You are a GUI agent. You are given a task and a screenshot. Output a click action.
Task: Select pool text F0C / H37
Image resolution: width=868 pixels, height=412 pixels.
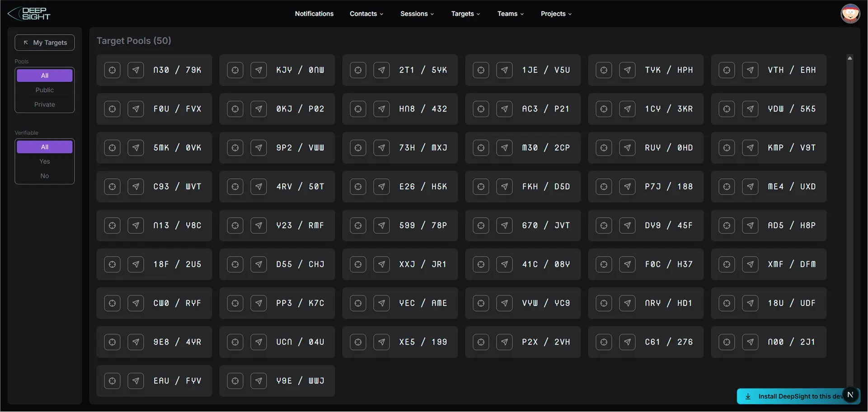tap(669, 264)
